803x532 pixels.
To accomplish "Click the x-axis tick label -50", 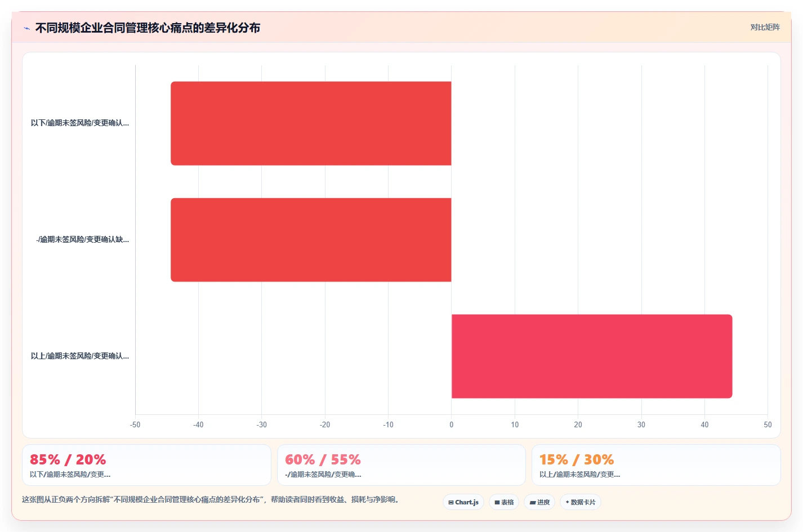I will [135, 424].
